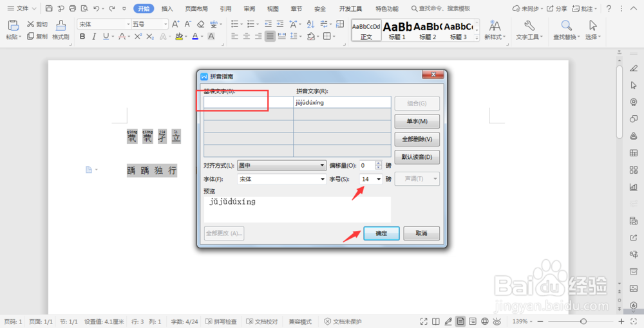Viewport: 644px width, 328px height.
Task: Click the command search box
Action: 440,8
